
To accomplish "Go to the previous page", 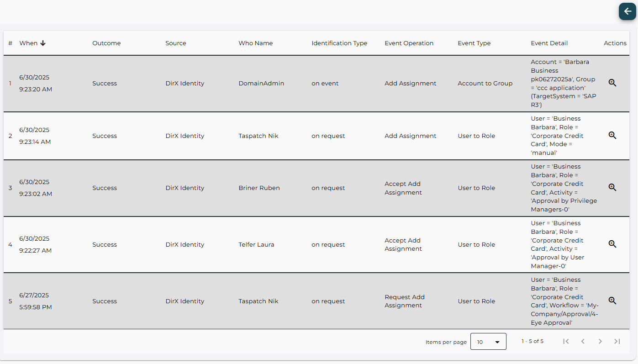I will pos(583,341).
